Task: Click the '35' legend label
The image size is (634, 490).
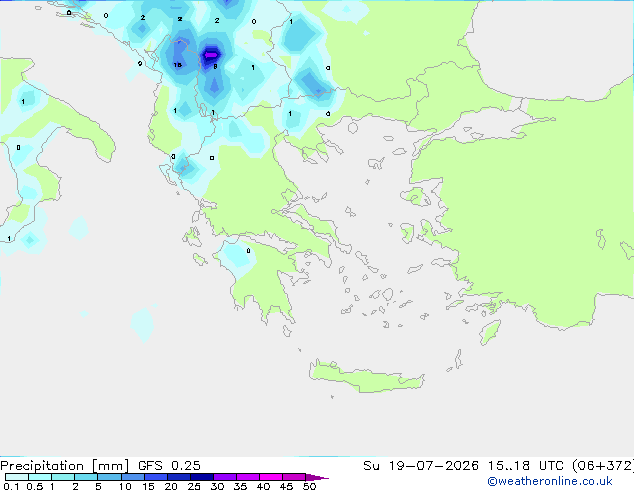Action: coord(240,486)
